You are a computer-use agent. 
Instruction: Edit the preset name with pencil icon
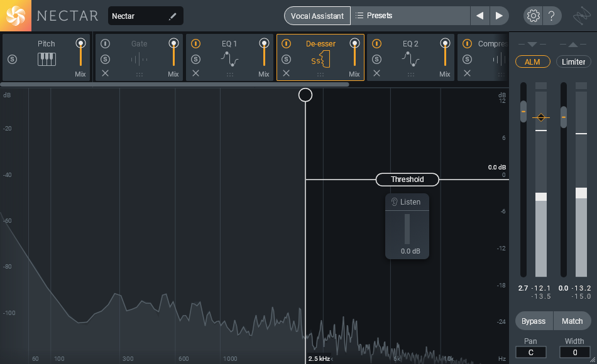tap(172, 16)
